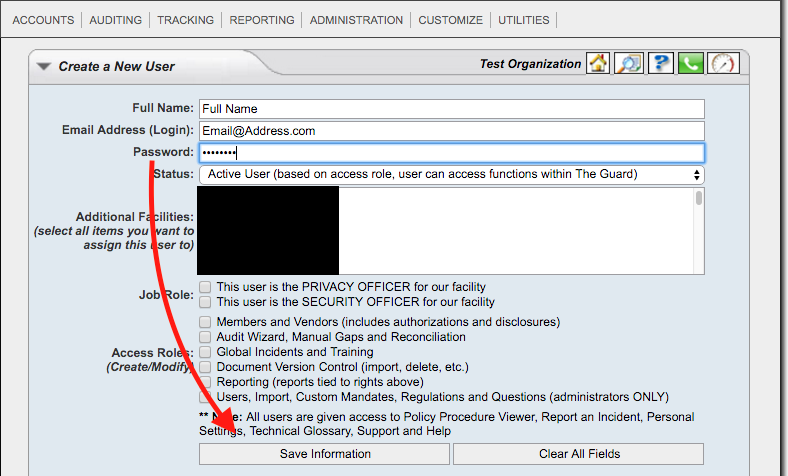Click the Clear All Fields button

[578, 454]
